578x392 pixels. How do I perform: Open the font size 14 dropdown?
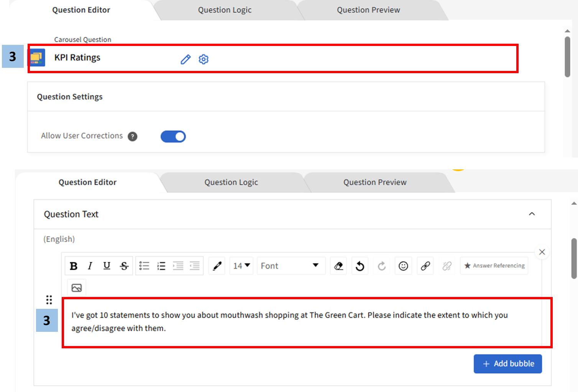coord(241,266)
